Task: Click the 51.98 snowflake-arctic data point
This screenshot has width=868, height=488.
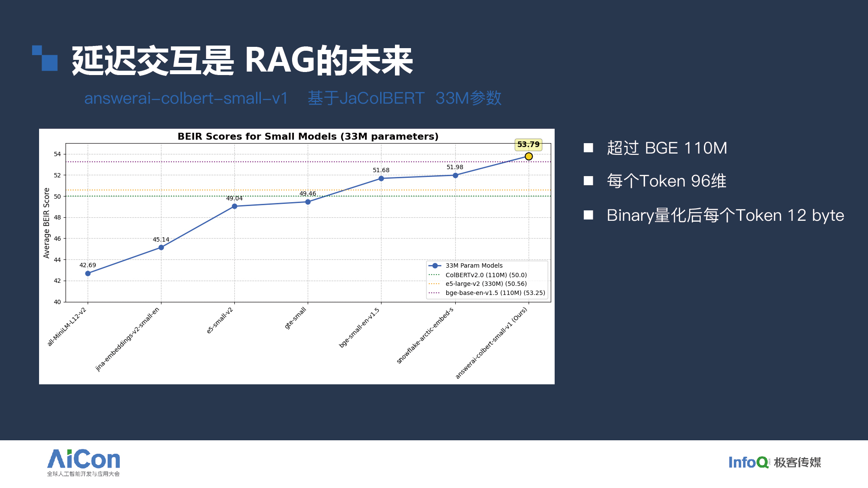Action: (x=455, y=175)
